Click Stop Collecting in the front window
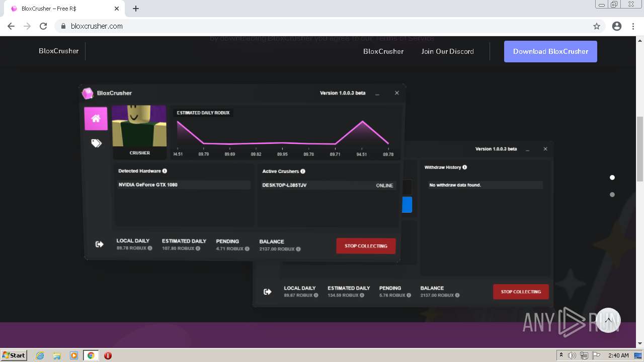This screenshot has height=362, width=644. coord(366,246)
